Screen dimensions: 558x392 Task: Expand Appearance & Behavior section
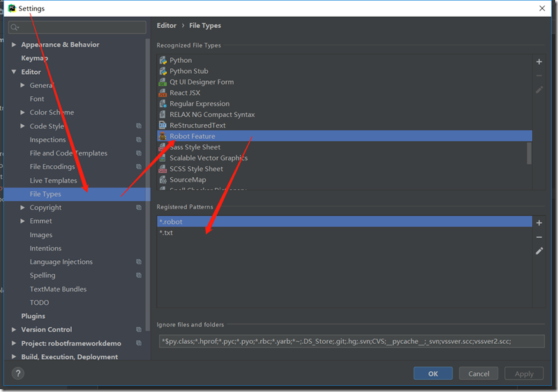pyautogui.click(x=14, y=45)
